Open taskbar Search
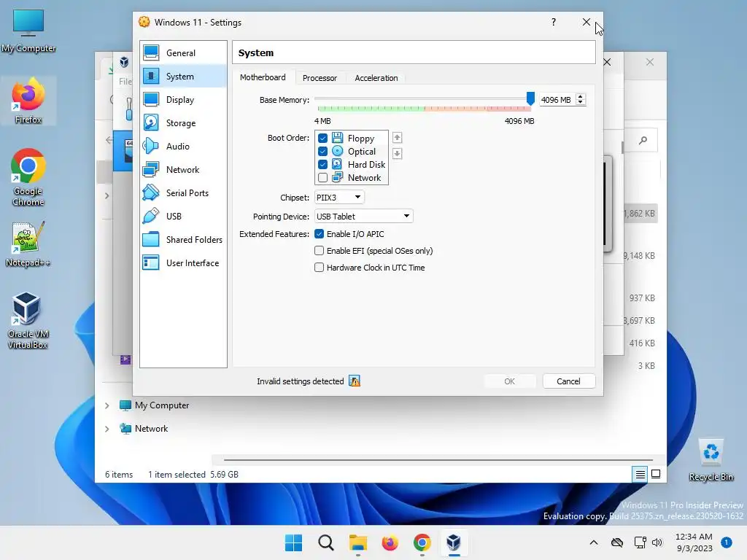 coord(326,542)
